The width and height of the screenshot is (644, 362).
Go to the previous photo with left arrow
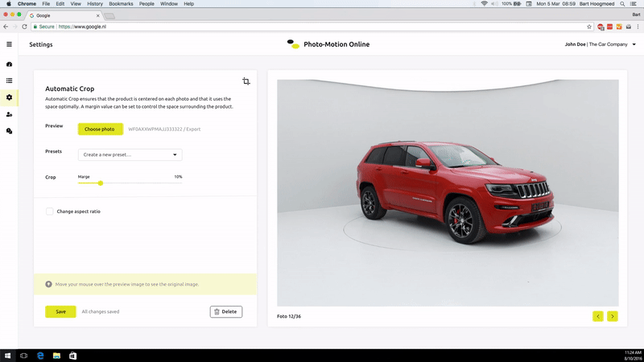[x=598, y=316]
